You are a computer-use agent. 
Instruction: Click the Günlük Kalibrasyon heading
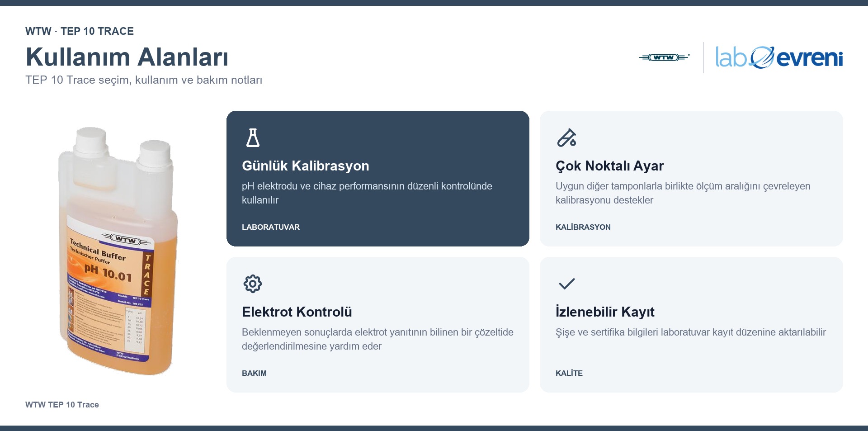[x=306, y=166]
